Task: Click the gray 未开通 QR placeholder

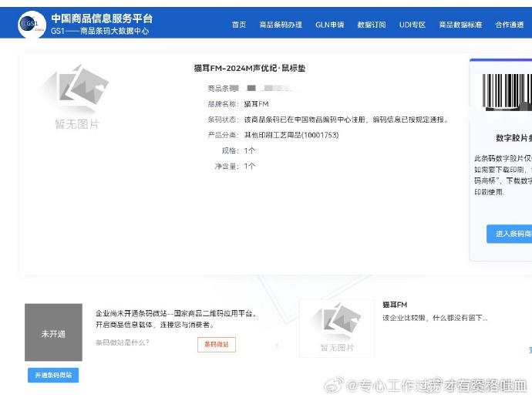Action: [53, 332]
